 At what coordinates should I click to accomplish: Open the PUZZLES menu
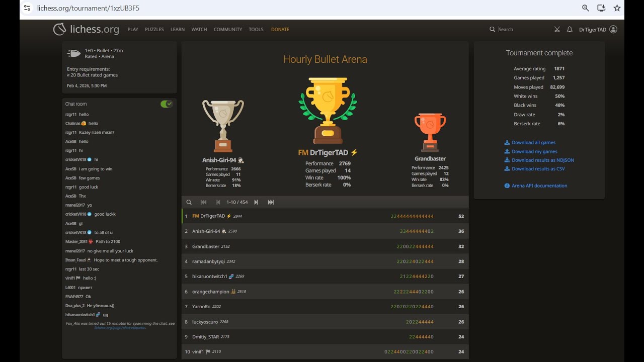tap(154, 30)
